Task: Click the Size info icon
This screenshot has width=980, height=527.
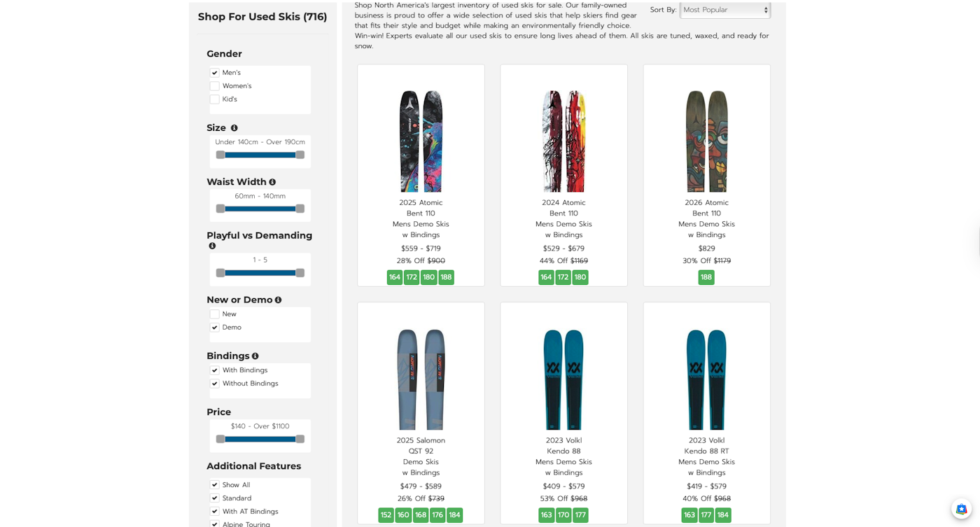Action: coord(234,128)
